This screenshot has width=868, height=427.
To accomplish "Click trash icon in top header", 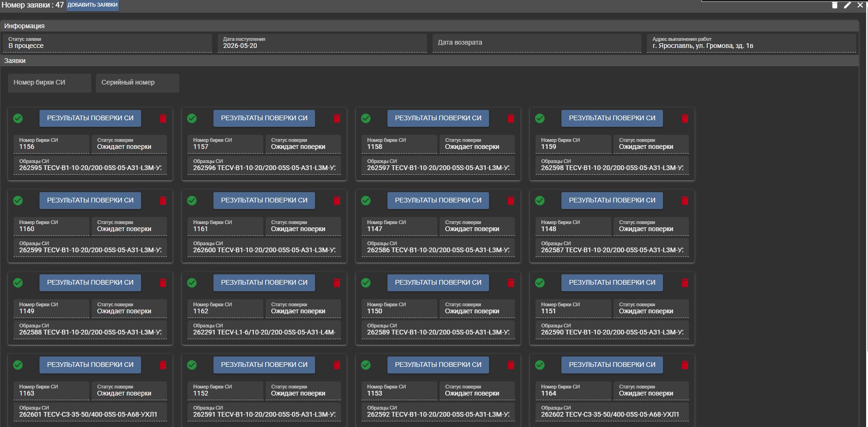I will click(835, 5).
